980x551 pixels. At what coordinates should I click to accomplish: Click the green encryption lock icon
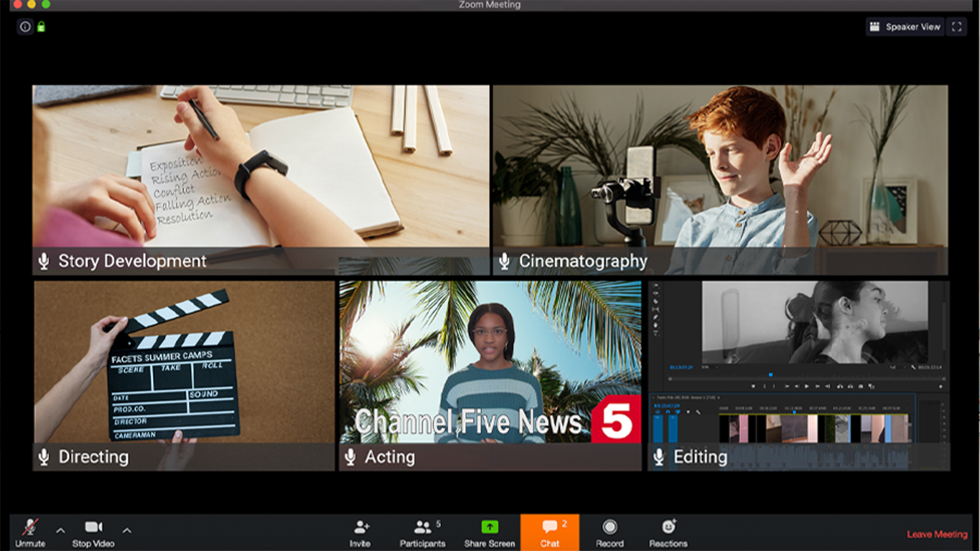41,27
